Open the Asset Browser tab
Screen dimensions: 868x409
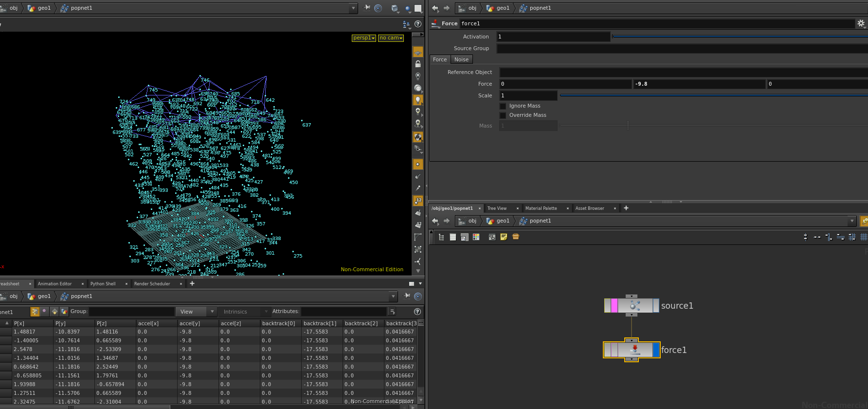click(590, 208)
